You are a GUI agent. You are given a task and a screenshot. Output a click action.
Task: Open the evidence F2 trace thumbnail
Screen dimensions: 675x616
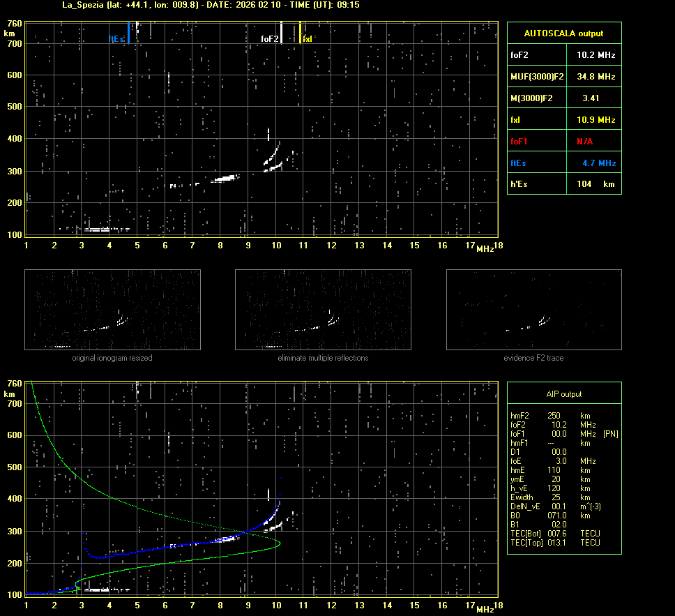click(x=533, y=310)
